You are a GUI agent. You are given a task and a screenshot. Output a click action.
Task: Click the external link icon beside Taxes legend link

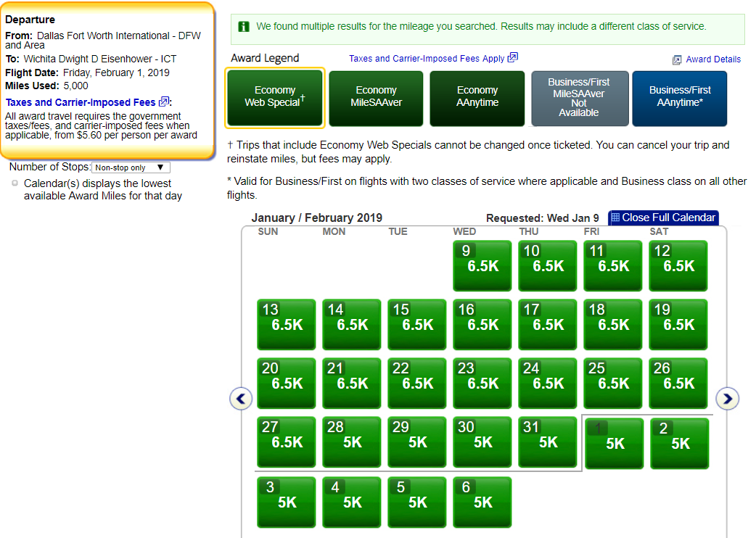pyautogui.click(x=513, y=58)
